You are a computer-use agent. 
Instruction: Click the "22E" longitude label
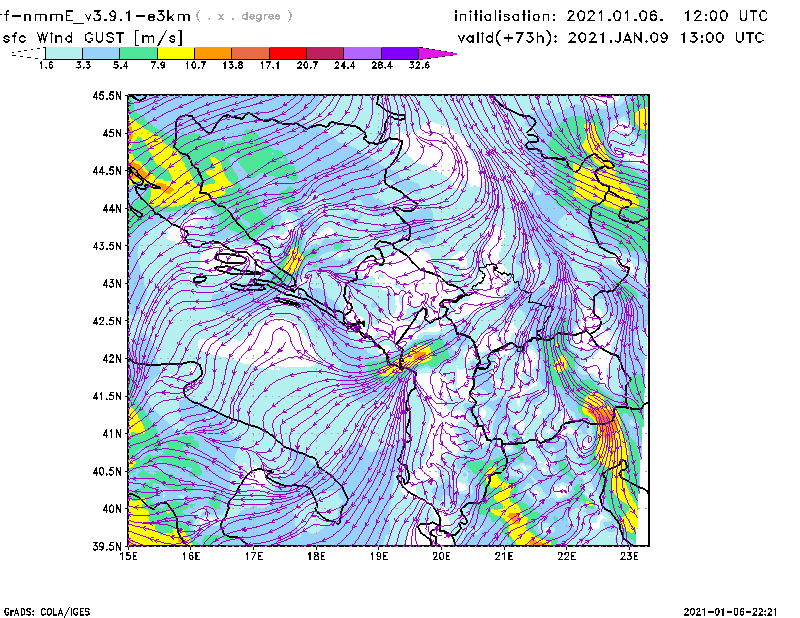(566, 556)
